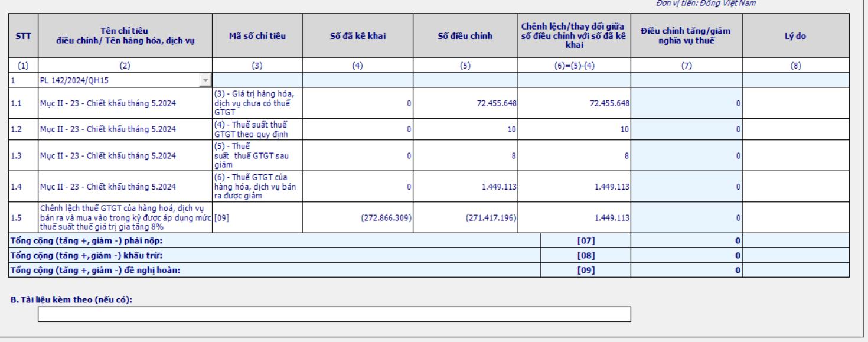Click the '(3) - Giá trị hàng hóa' code cell
The image size is (868, 342).
(257, 103)
